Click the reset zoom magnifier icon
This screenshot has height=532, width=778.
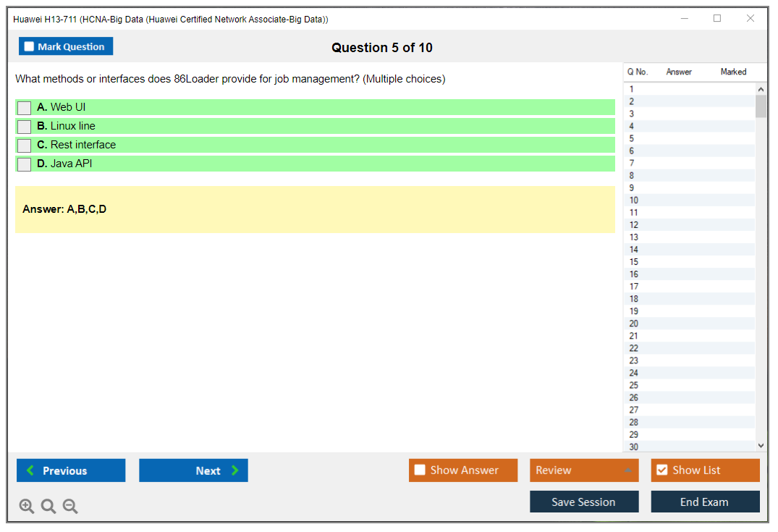coord(48,507)
